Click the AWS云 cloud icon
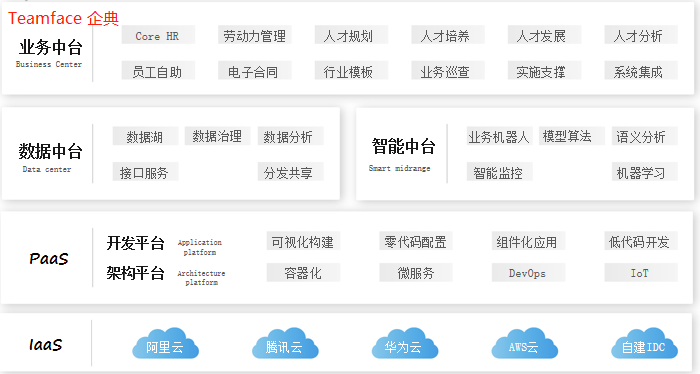Screen dimensions: 700x374 coord(525,344)
